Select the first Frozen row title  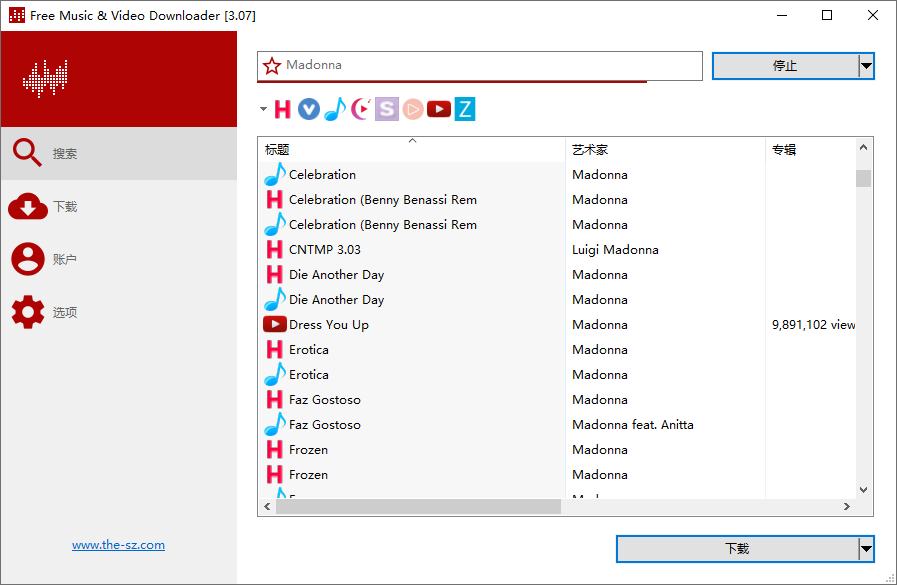pos(308,450)
